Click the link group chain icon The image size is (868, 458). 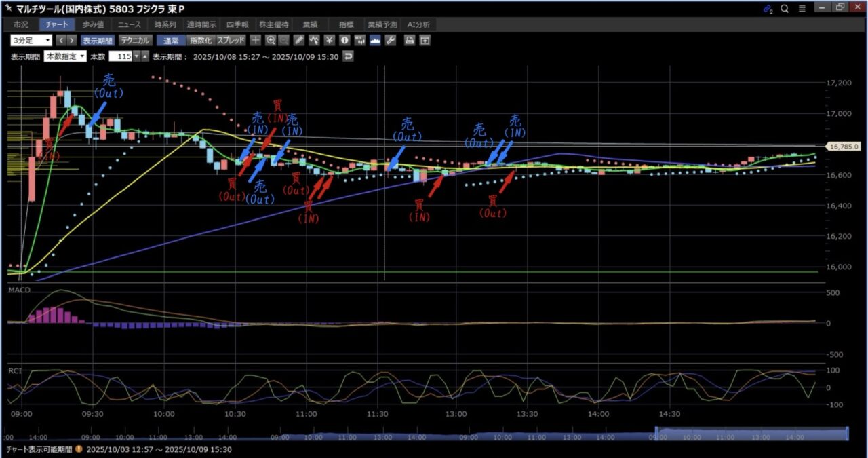click(768, 9)
